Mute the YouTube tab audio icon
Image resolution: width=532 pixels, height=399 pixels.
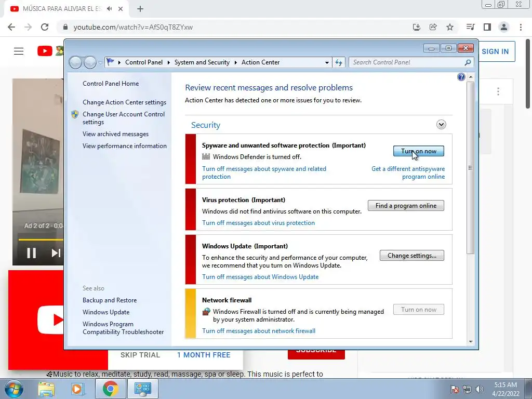(x=109, y=9)
